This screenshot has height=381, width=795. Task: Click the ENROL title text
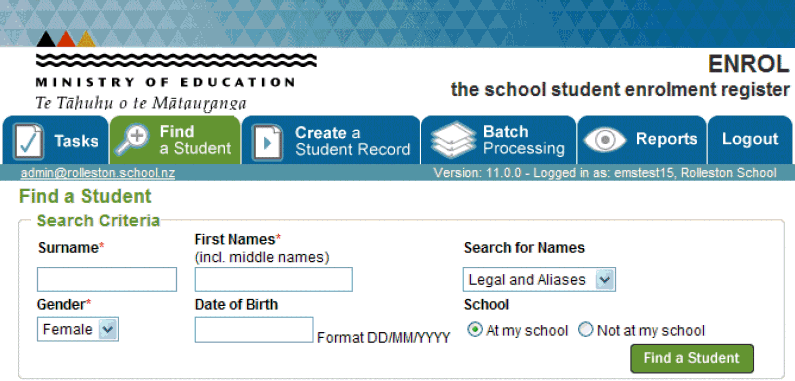pos(748,64)
